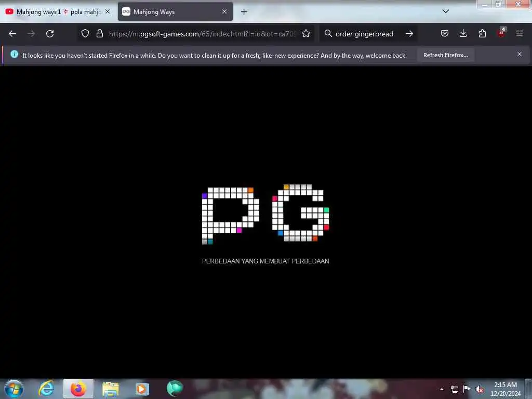List all tabs dropdown arrow
The image size is (532, 399).
tap(446, 11)
